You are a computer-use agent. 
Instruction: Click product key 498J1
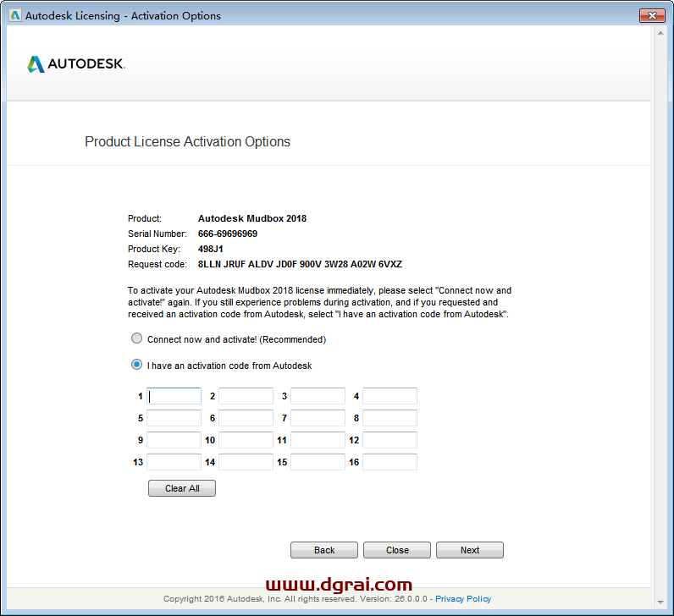pos(210,249)
